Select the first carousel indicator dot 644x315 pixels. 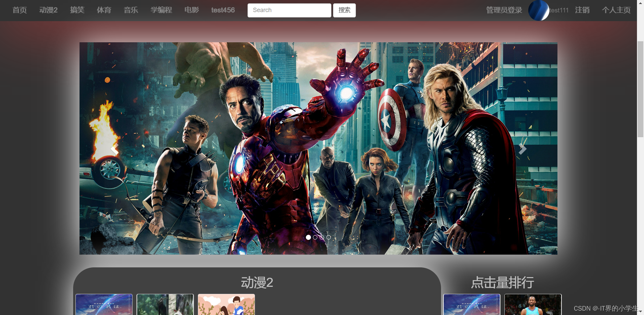tap(308, 237)
